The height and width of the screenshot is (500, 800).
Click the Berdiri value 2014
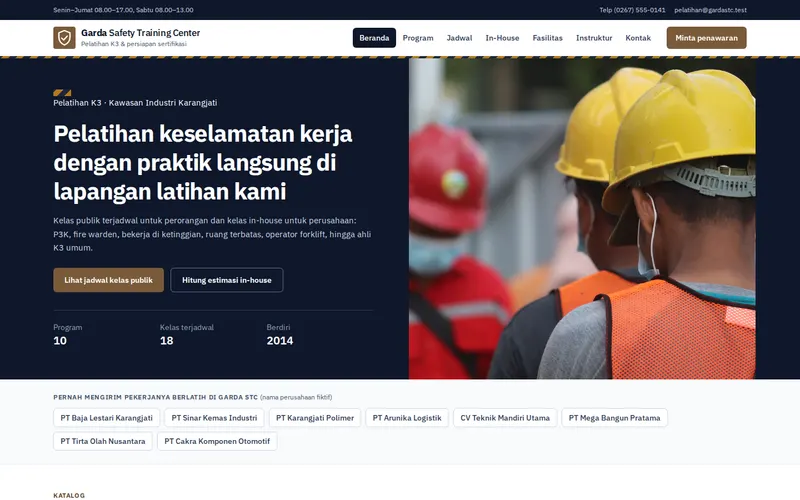280,341
